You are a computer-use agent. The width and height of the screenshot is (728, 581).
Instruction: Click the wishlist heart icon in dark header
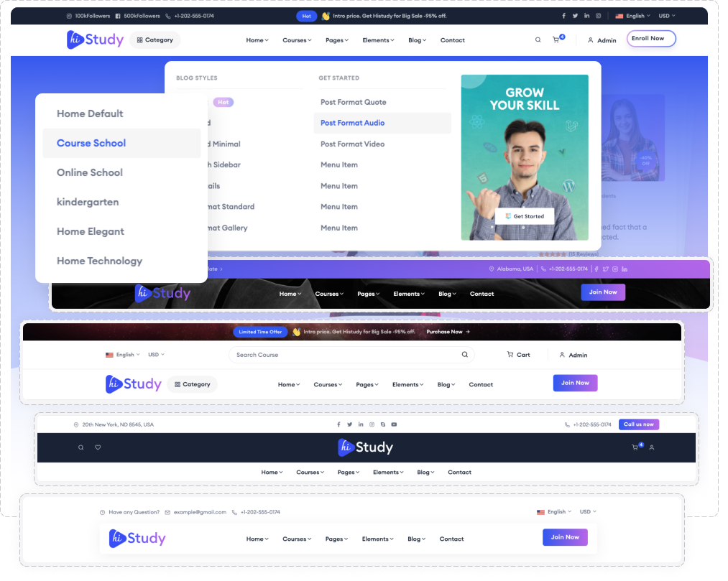(x=98, y=447)
